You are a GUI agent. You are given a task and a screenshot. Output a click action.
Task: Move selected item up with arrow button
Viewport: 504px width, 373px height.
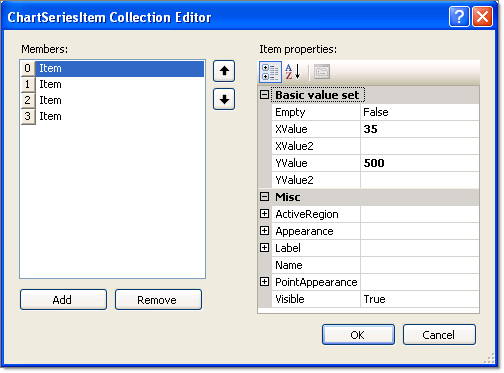coord(224,71)
